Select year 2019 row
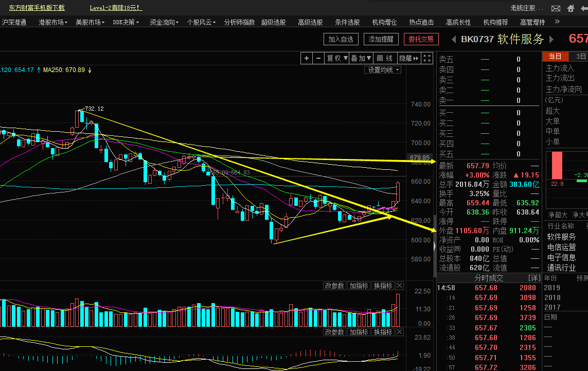Viewport: 588px width, 371px height. pyautogui.click(x=552, y=288)
